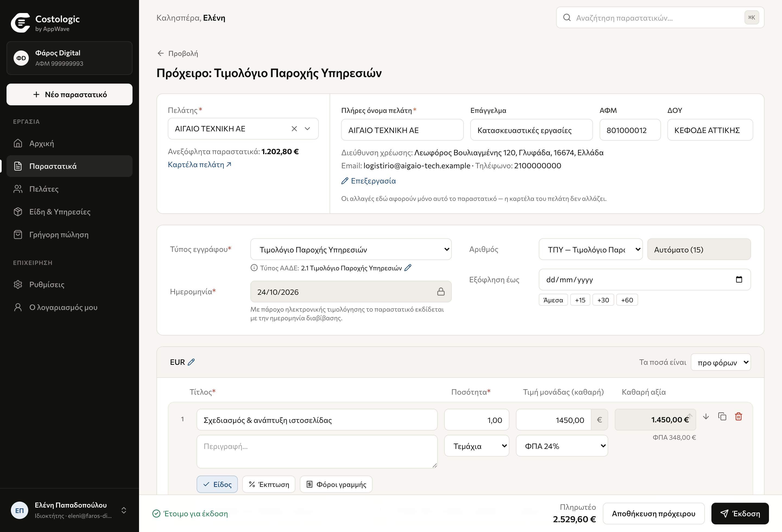Viewport: 782px width, 532px height.
Task: Move line 1 down with the arrow icon
Action: coord(706,416)
